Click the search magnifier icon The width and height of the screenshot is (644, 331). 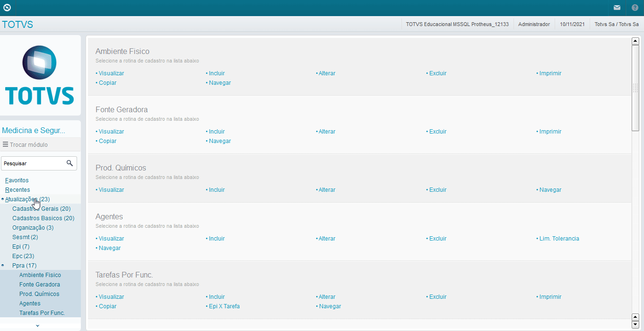click(70, 163)
